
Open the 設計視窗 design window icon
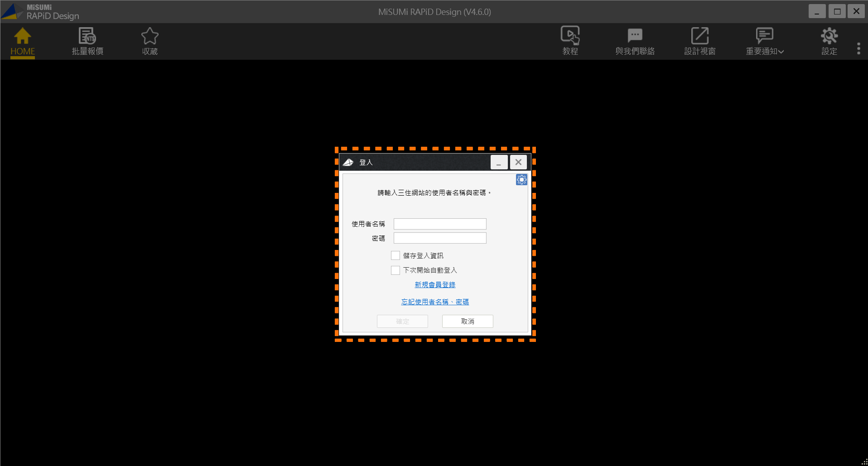[x=699, y=36]
